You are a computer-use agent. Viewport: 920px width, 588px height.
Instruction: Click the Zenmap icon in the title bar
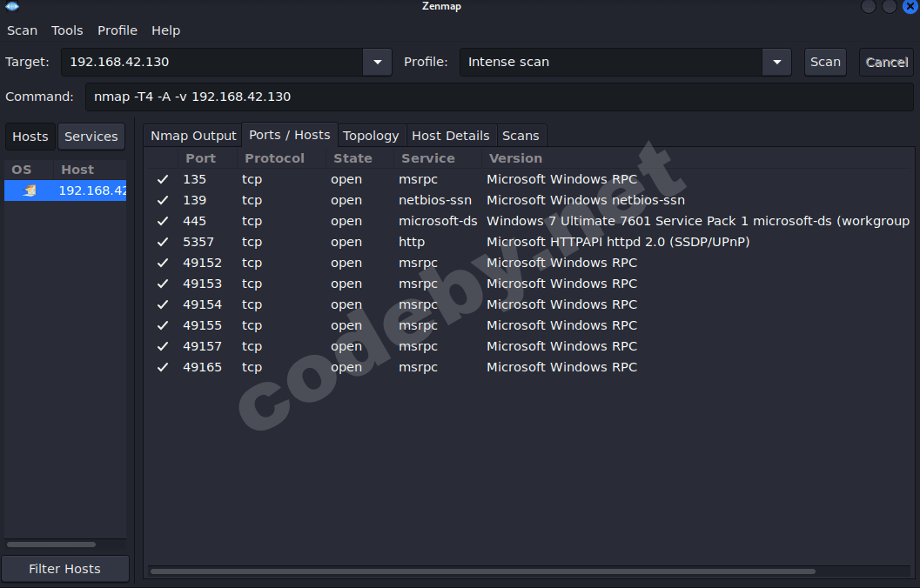(11, 6)
